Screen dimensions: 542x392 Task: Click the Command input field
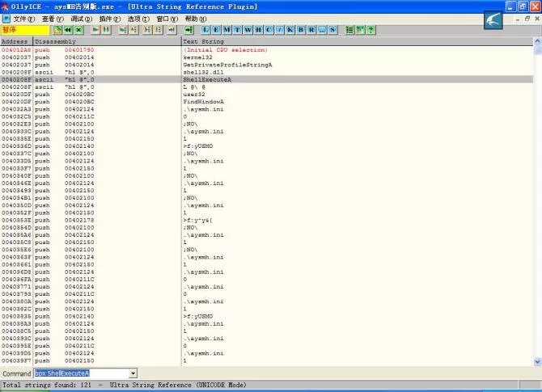[x=79, y=373]
